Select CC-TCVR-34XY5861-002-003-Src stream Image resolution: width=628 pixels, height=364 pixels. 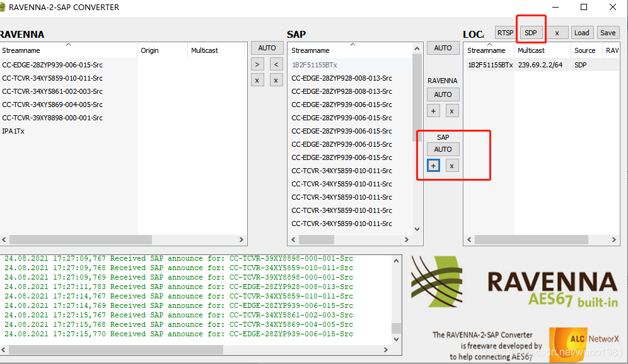[52, 91]
